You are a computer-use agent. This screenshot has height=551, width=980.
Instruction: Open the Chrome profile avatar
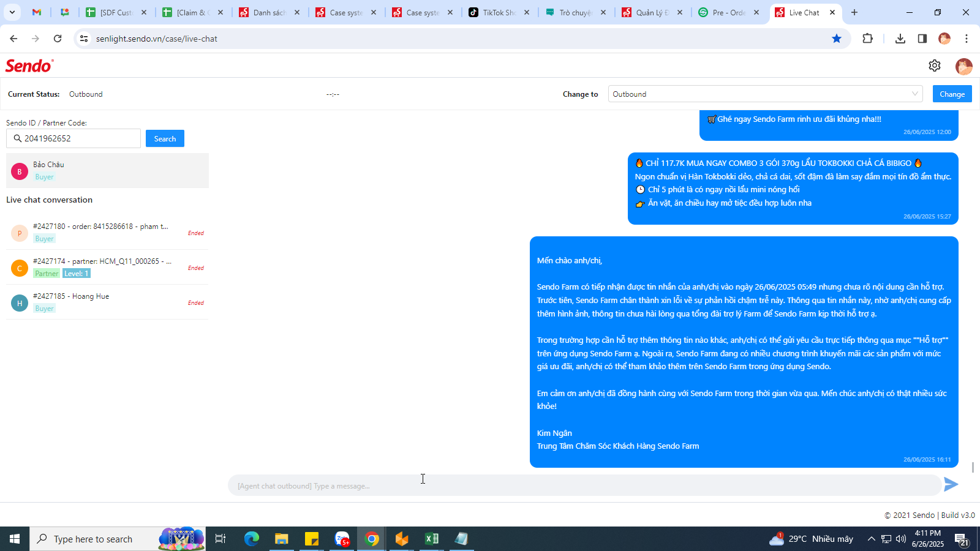[944, 39]
